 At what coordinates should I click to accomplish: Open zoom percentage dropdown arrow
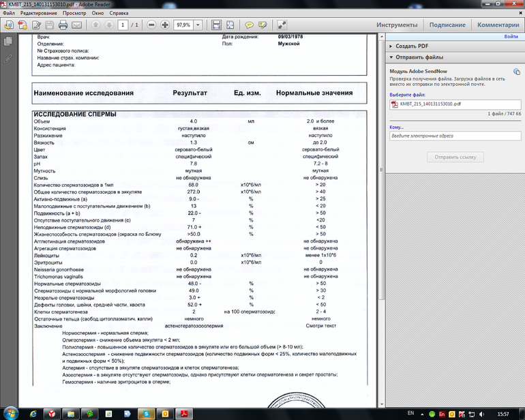(x=198, y=25)
